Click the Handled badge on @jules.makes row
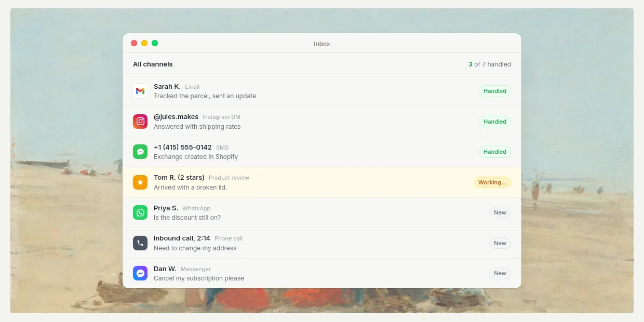644x322 pixels. pyautogui.click(x=494, y=122)
